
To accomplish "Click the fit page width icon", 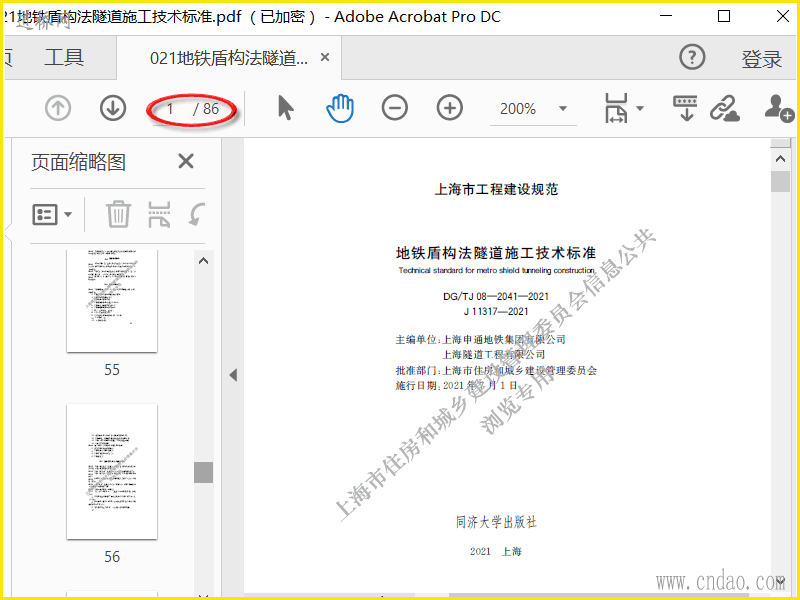I will [x=616, y=108].
